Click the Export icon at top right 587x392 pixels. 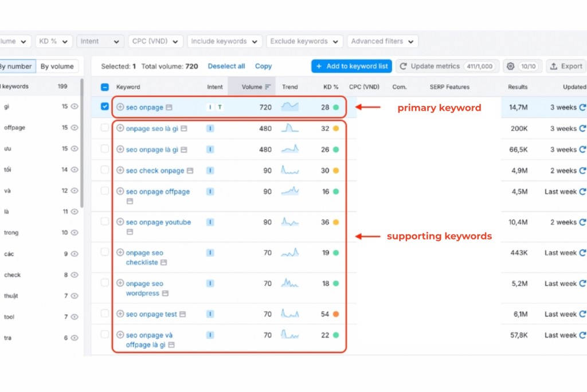553,66
